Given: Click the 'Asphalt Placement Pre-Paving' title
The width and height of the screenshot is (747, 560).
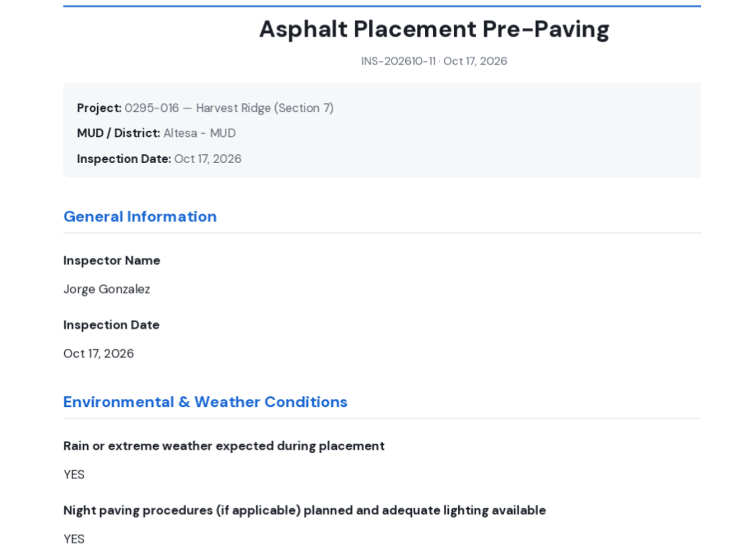Looking at the screenshot, I should tap(434, 29).
